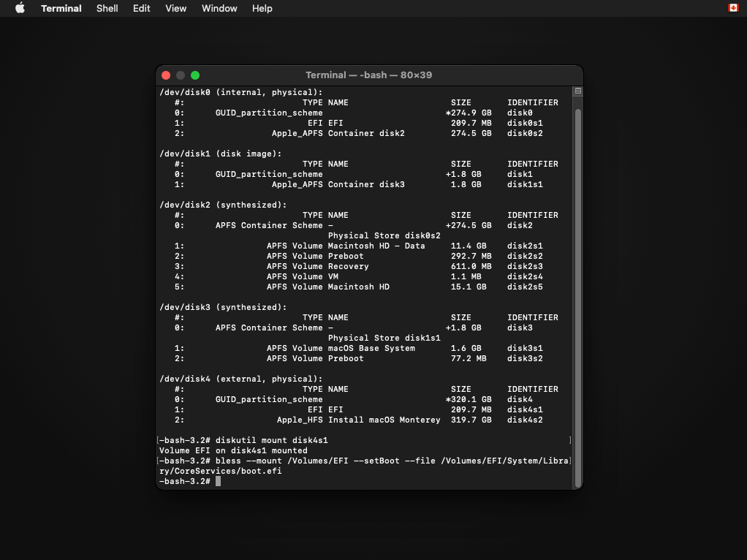Open the Terminal application menu
Image resolution: width=747 pixels, height=560 pixels.
(61, 8)
